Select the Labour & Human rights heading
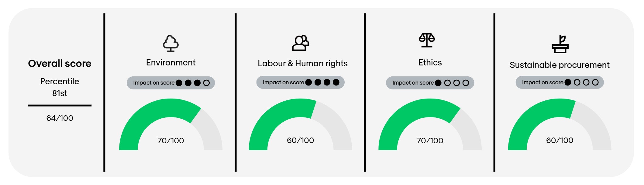The height and width of the screenshot is (185, 644). tap(302, 63)
